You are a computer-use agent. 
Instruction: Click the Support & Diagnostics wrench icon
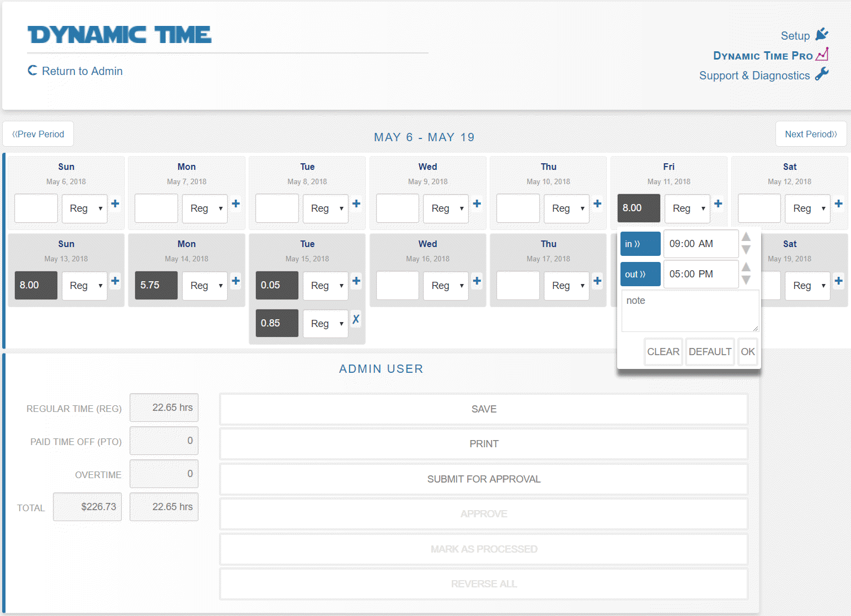(x=822, y=74)
